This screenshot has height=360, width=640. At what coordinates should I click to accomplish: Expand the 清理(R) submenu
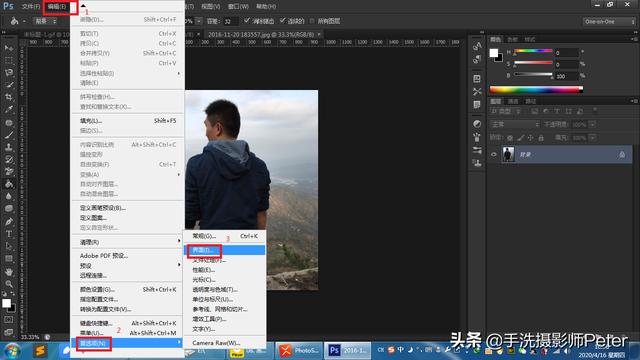tap(127, 242)
